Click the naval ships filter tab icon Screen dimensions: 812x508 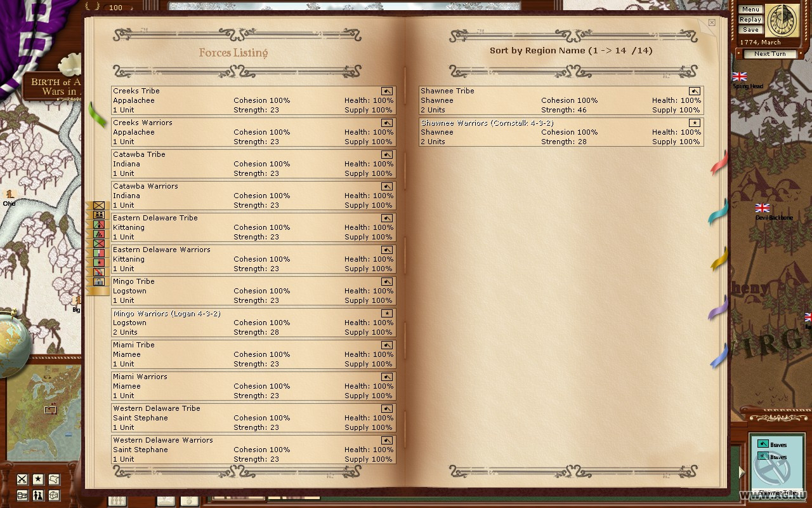tap(99, 215)
